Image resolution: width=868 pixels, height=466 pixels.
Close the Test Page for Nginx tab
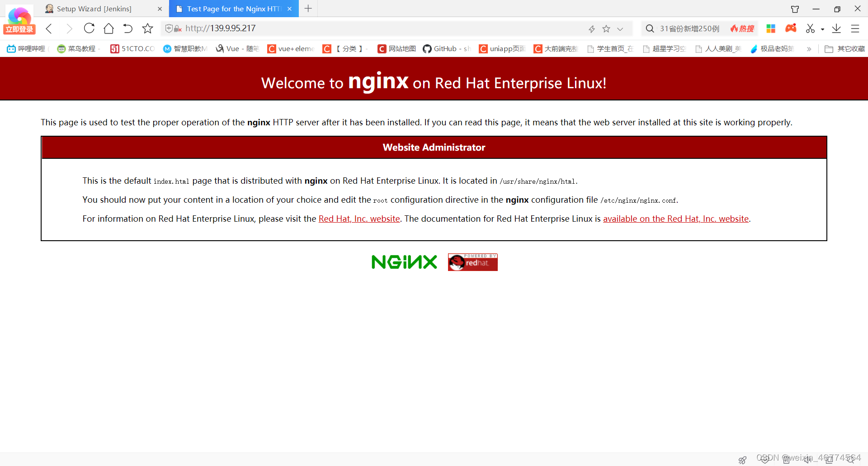coord(289,9)
